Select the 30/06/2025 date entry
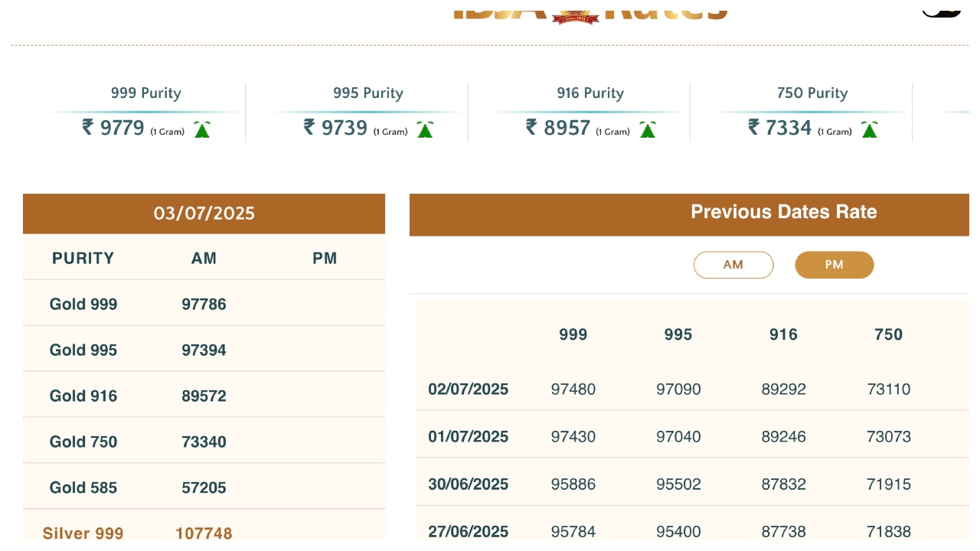Image resolution: width=980 pixels, height=551 pixels. 468,484
